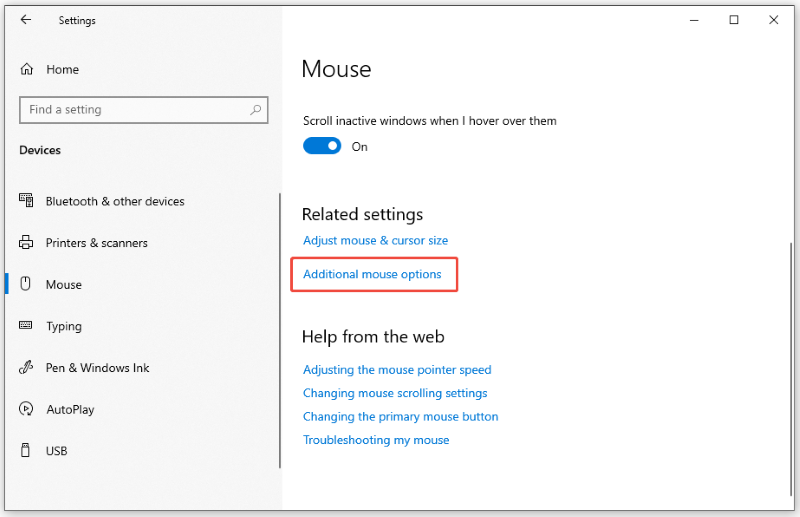Click the back arrow in Settings
Image resolution: width=800 pixels, height=517 pixels.
[26, 20]
